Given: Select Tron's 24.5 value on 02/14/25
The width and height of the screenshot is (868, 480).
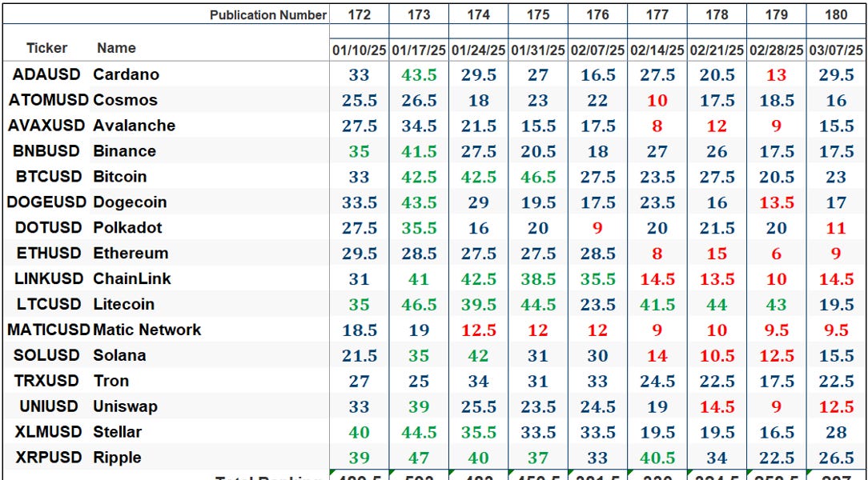Looking at the screenshot, I should click(x=657, y=381).
